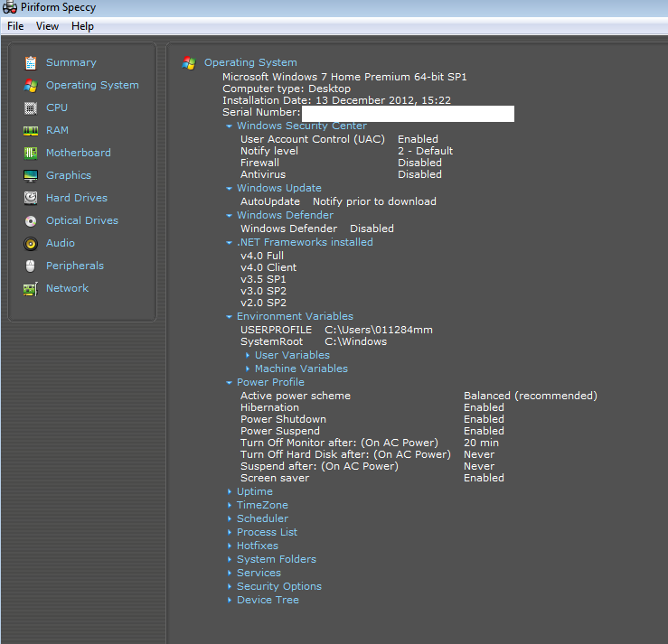Image resolution: width=668 pixels, height=644 pixels.
Task: Click 'Computer type: Desktop' text
Action: (287, 89)
